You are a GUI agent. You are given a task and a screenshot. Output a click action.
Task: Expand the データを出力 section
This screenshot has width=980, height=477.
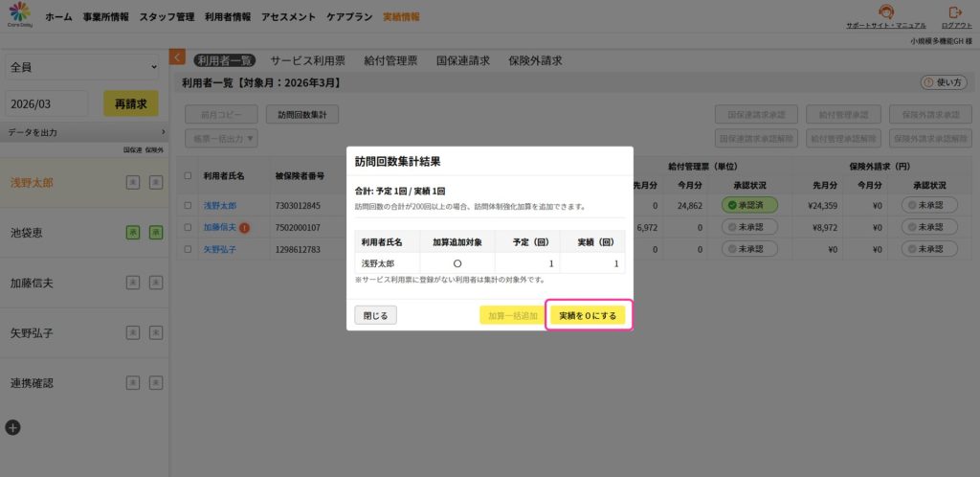(x=83, y=131)
